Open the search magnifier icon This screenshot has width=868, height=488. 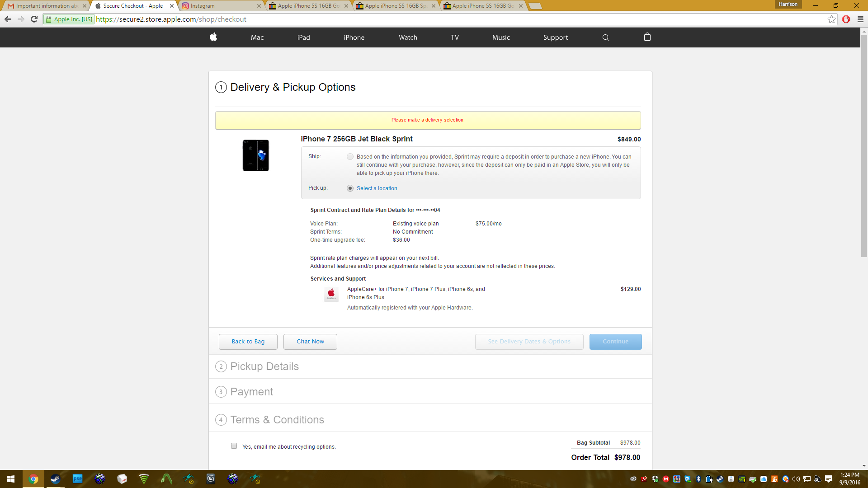606,38
